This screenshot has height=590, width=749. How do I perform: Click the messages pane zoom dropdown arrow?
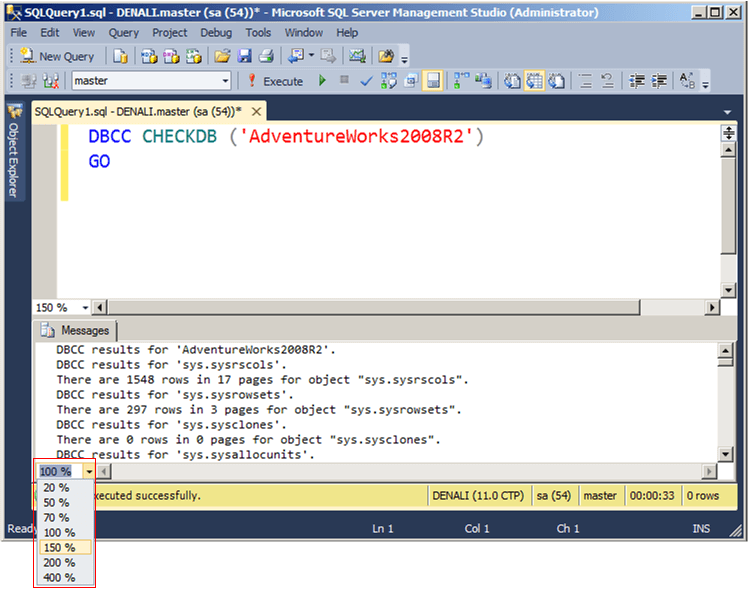point(89,472)
